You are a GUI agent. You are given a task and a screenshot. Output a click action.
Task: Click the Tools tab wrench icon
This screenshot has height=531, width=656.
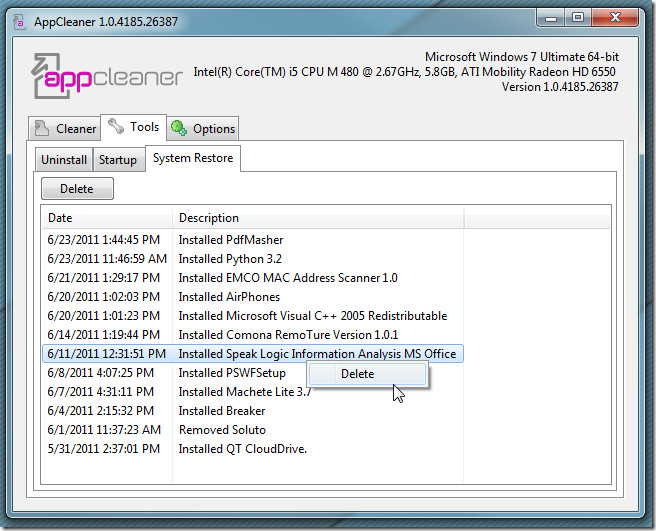(x=116, y=126)
